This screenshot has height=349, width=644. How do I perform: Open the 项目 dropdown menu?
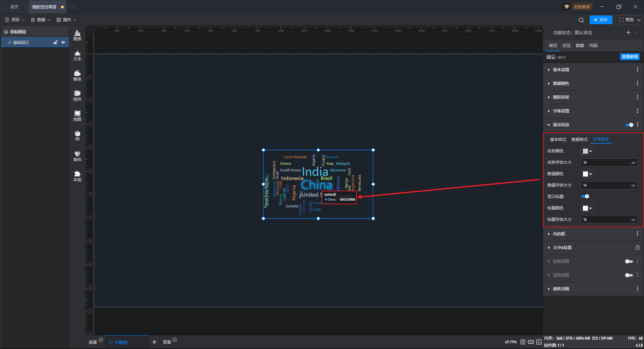15,20
